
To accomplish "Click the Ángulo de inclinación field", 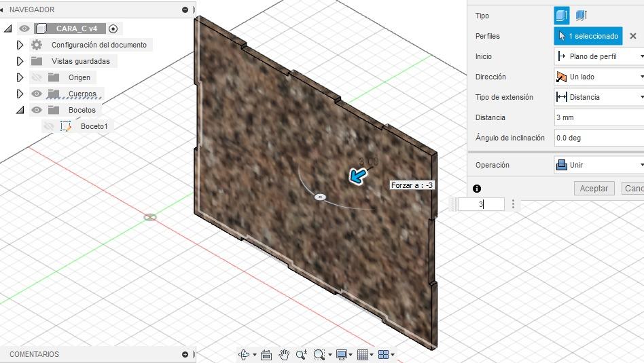I will click(x=598, y=138).
